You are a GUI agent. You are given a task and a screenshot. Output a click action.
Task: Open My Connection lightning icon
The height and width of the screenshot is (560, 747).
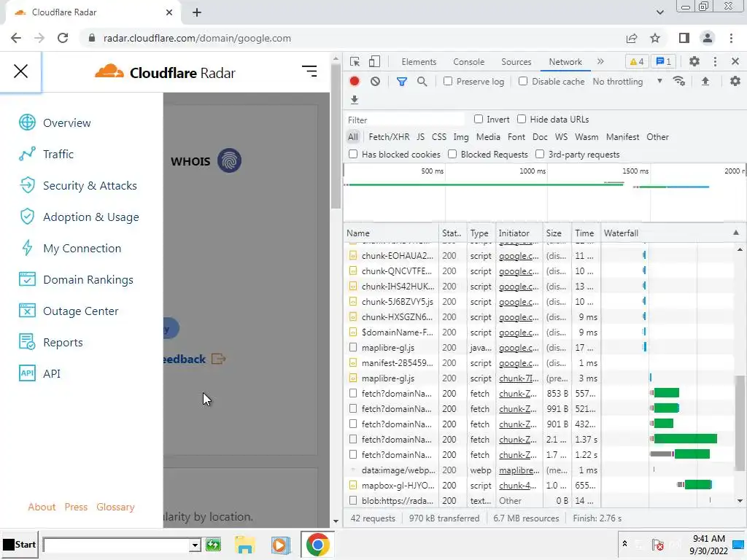27,248
